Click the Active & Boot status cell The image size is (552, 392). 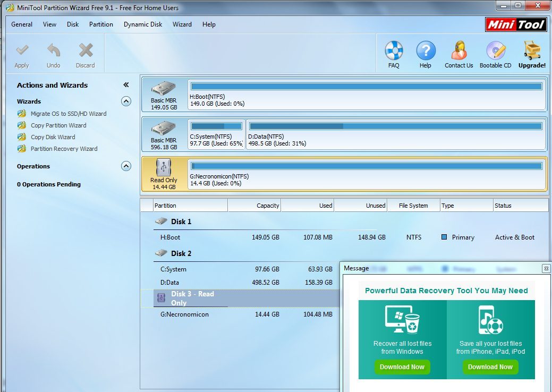pos(515,237)
